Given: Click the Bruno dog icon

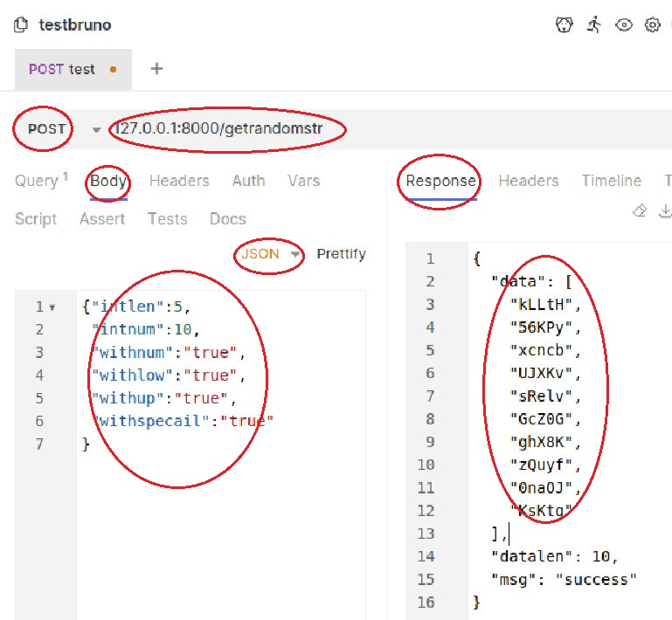Looking at the screenshot, I should coord(565,24).
